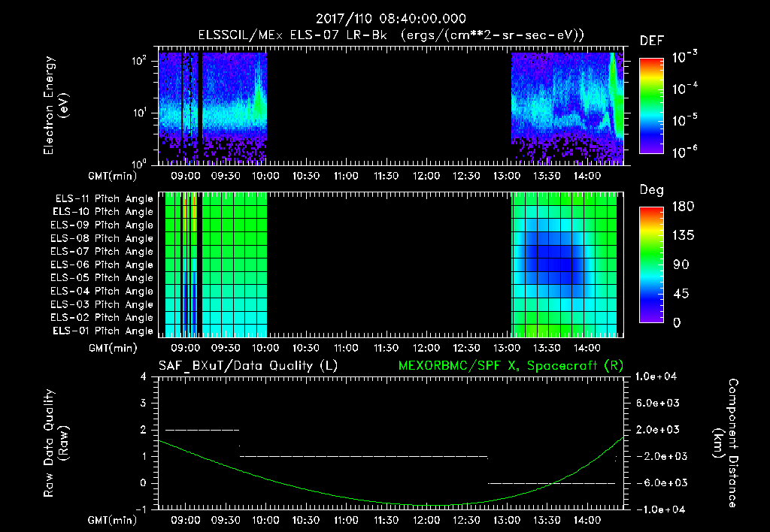Click the 09:00 tick label under spectrogram
Screen dimensions: 770x532
click(185, 176)
